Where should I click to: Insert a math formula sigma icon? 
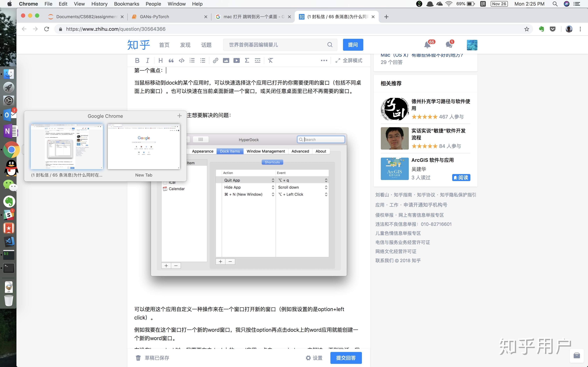pyautogui.click(x=247, y=60)
